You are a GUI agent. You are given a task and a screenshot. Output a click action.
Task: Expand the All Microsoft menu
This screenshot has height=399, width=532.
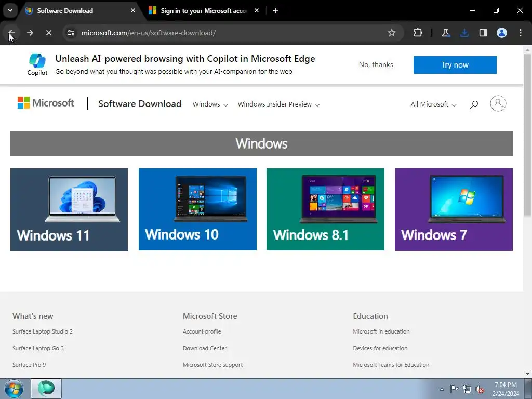click(x=433, y=104)
